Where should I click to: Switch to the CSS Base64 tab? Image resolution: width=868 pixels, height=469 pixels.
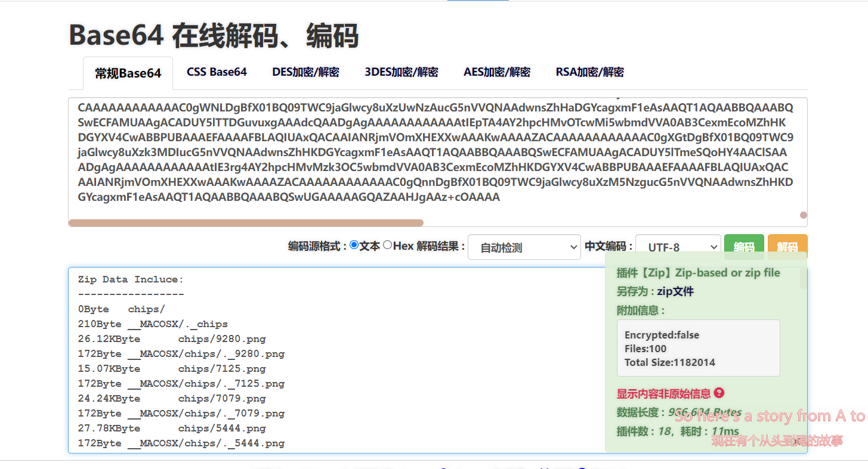(217, 72)
